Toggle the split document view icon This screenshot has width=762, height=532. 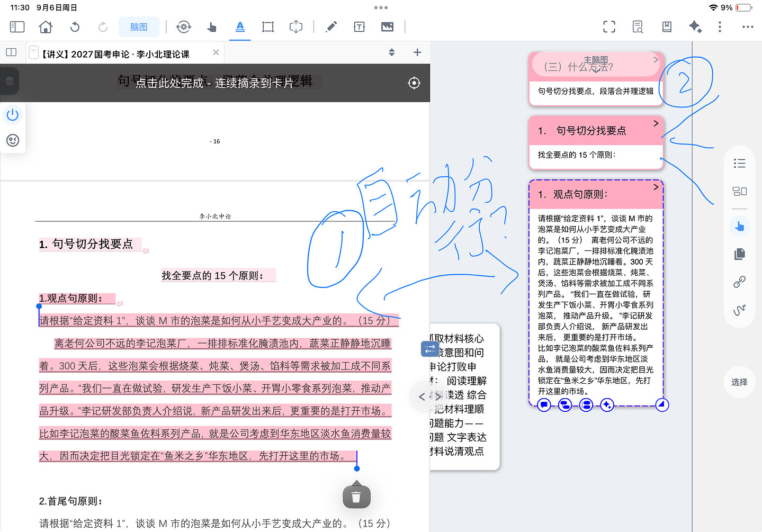point(11,52)
